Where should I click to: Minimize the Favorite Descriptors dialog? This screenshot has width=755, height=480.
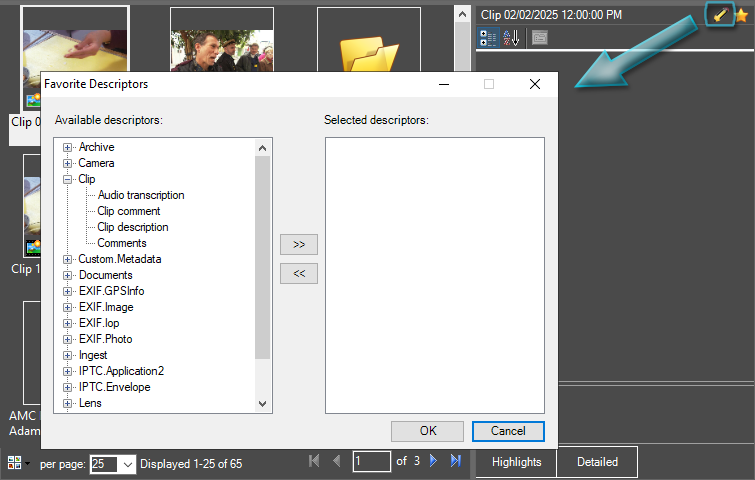444,84
